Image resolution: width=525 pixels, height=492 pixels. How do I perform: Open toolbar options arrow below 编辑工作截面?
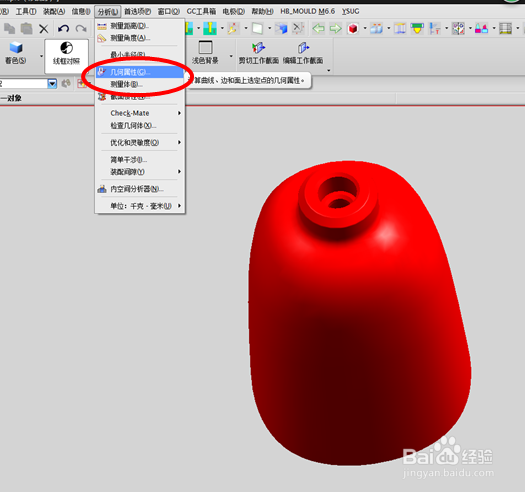(328, 70)
